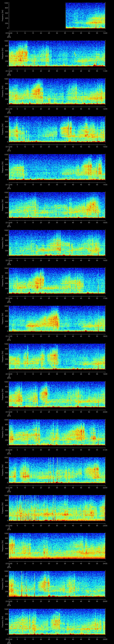Click the spectrogram panel starting at 23:17:00
This screenshot has width=114, height=644.
pos(57,318)
